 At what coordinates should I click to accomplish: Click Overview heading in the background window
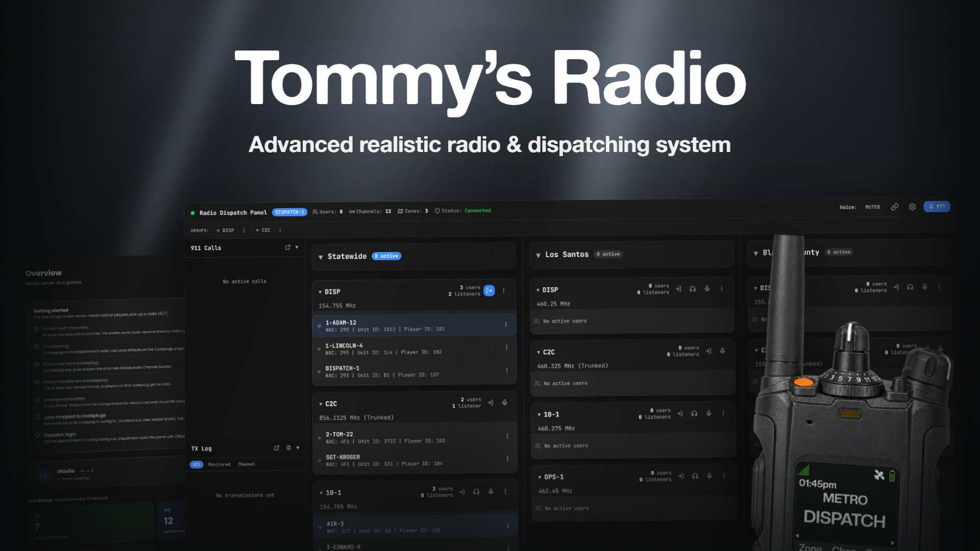[43, 273]
